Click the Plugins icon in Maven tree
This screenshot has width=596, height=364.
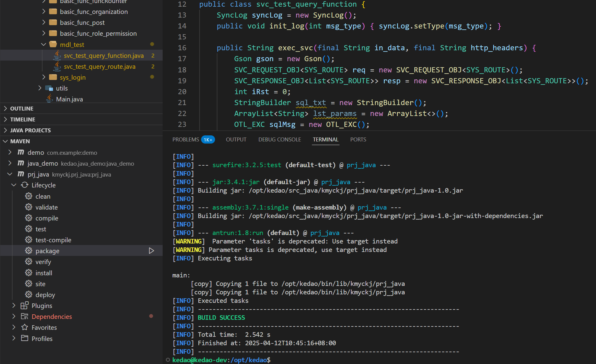pyautogui.click(x=25, y=306)
